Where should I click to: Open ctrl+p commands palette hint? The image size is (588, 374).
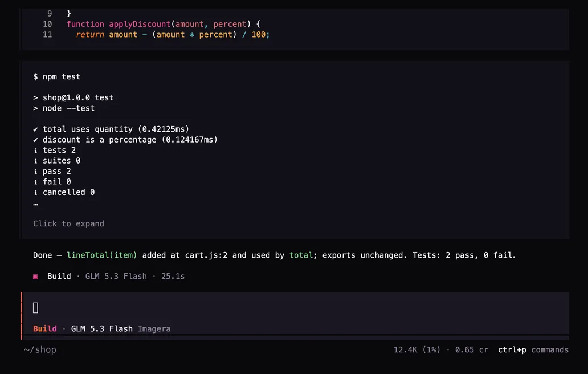(533, 349)
